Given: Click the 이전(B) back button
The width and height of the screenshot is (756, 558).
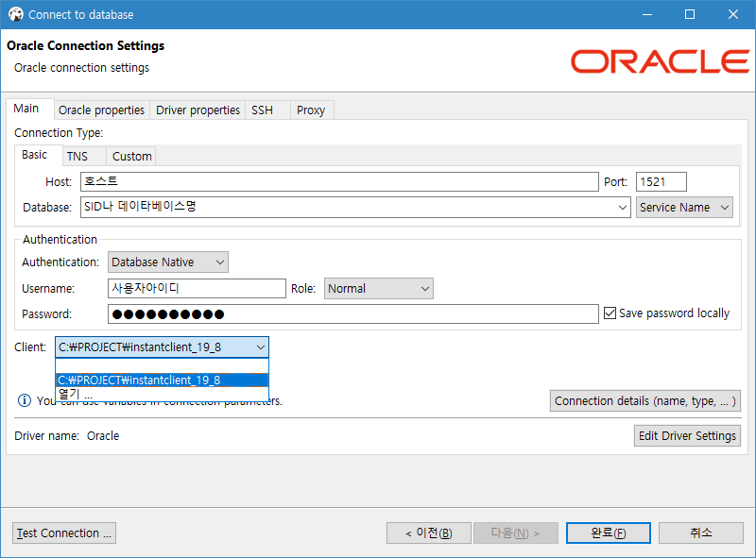Looking at the screenshot, I should point(429,533).
